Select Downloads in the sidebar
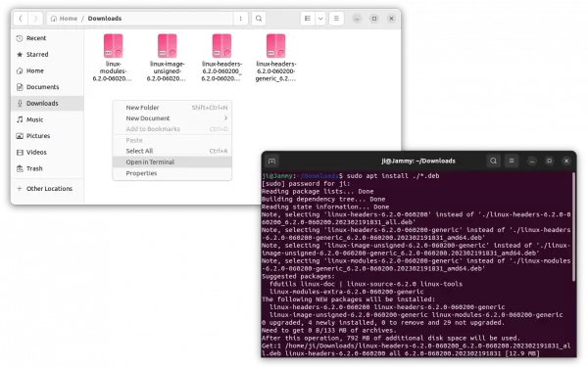The height and width of the screenshot is (368, 588). [x=47, y=104]
